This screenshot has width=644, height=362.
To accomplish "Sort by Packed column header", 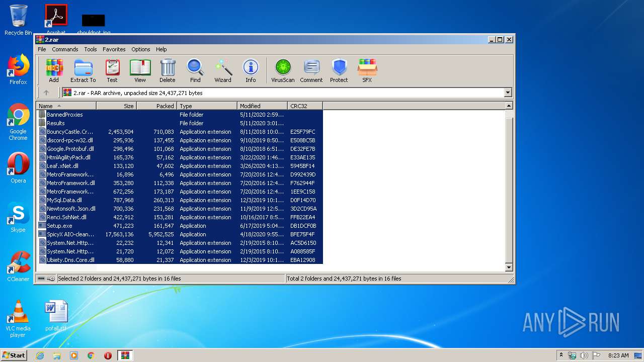I will click(x=156, y=106).
